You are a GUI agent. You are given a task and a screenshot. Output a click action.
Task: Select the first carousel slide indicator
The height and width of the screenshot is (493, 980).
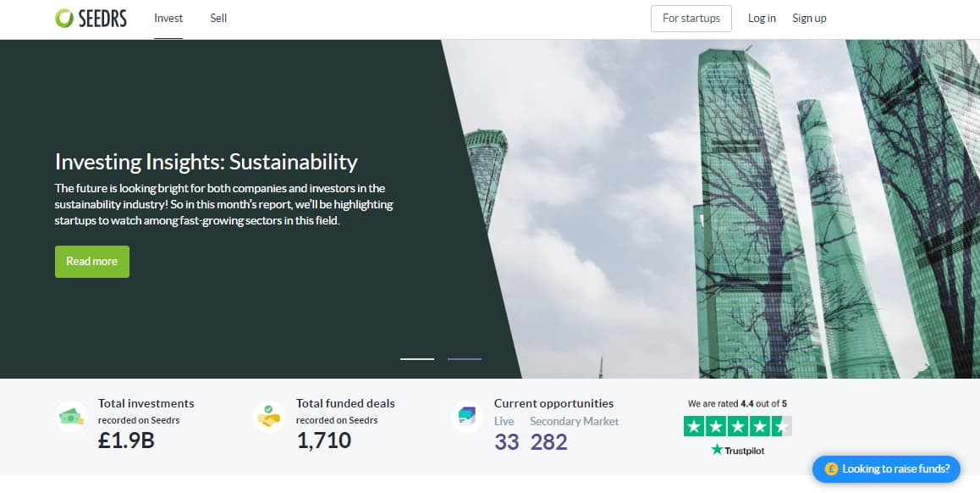pyautogui.click(x=417, y=358)
